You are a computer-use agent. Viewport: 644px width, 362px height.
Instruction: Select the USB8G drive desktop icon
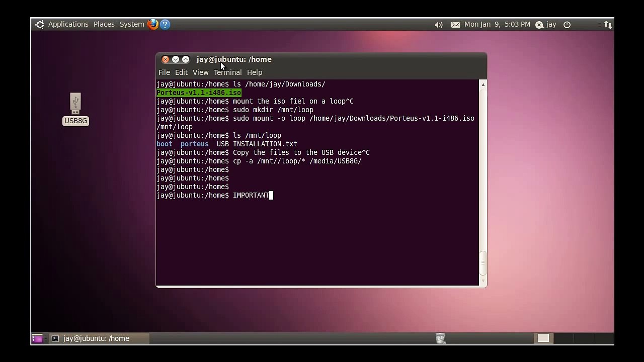(x=75, y=109)
